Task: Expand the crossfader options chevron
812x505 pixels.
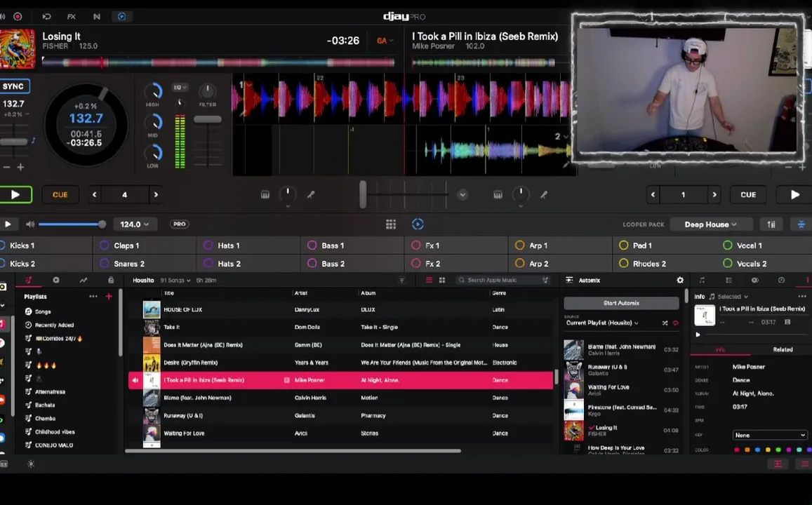Action: pyautogui.click(x=462, y=194)
